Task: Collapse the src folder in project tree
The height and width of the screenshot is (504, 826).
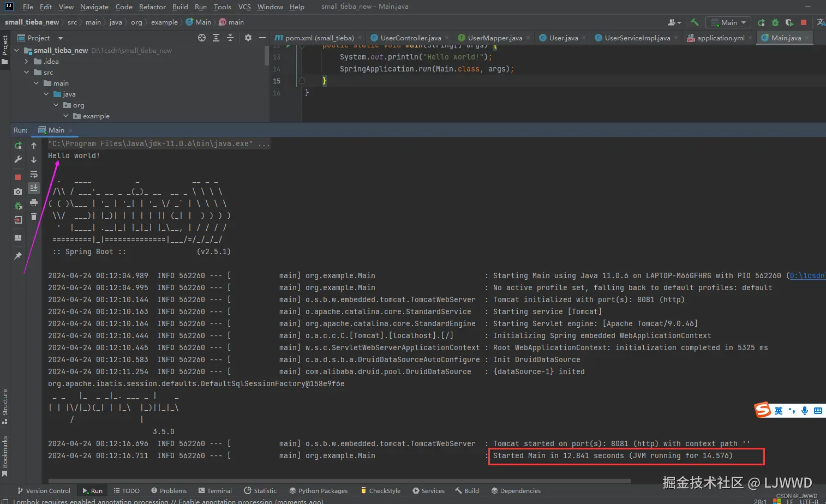Action: (x=26, y=73)
